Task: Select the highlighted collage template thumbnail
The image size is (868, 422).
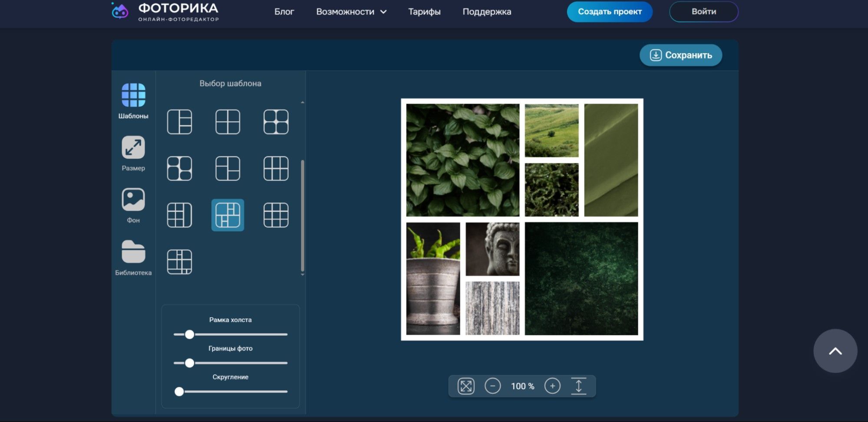Action: tap(228, 215)
